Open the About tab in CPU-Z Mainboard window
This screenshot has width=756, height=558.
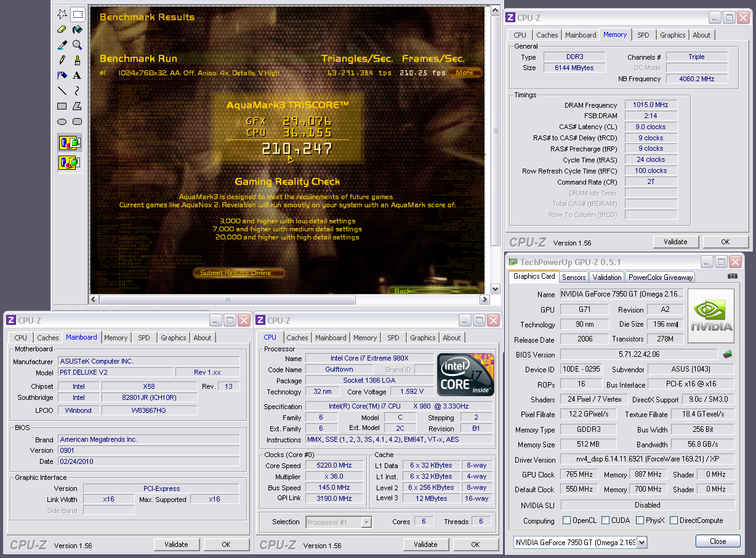tap(203, 338)
